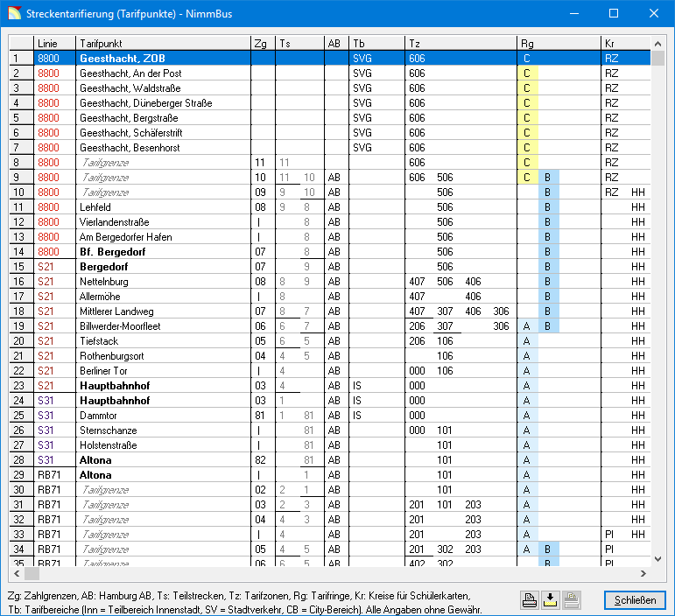Click the vertical scrollbar's up arrow

point(657,43)
